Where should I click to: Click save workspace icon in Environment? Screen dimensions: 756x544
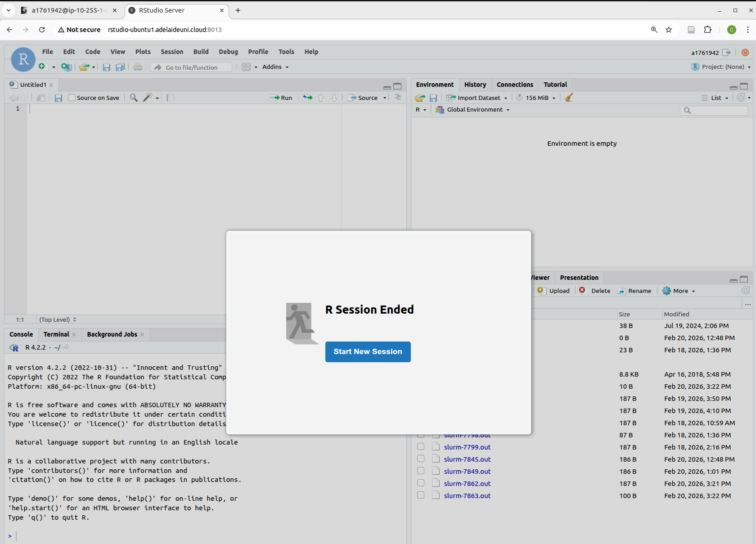tap(433, 98)
